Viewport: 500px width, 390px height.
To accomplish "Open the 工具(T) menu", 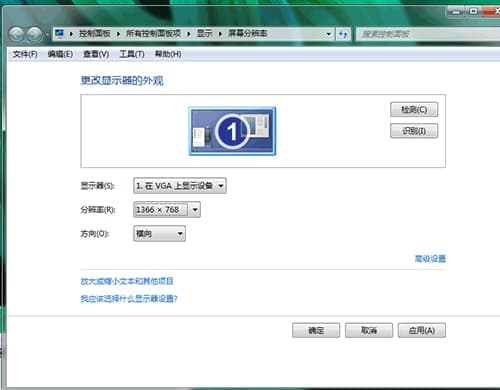I will [132, 54].
